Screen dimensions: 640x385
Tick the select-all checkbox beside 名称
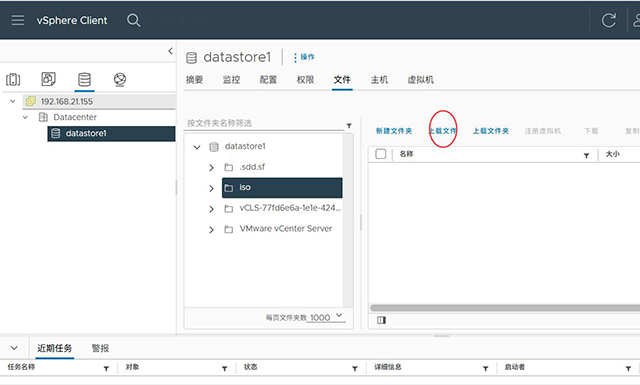pyautogui.click(x=380, y=154)
